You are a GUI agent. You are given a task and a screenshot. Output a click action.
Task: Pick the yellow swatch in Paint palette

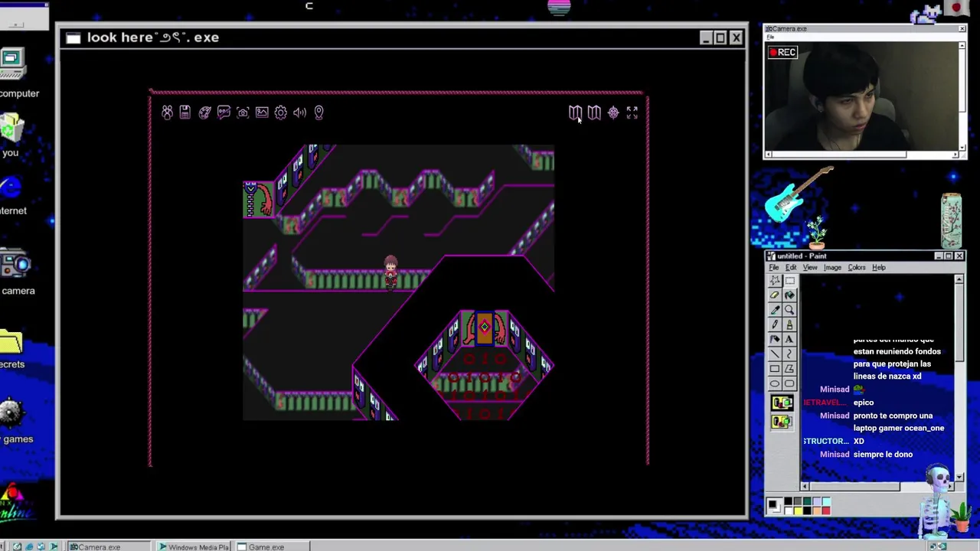point(798,510)
